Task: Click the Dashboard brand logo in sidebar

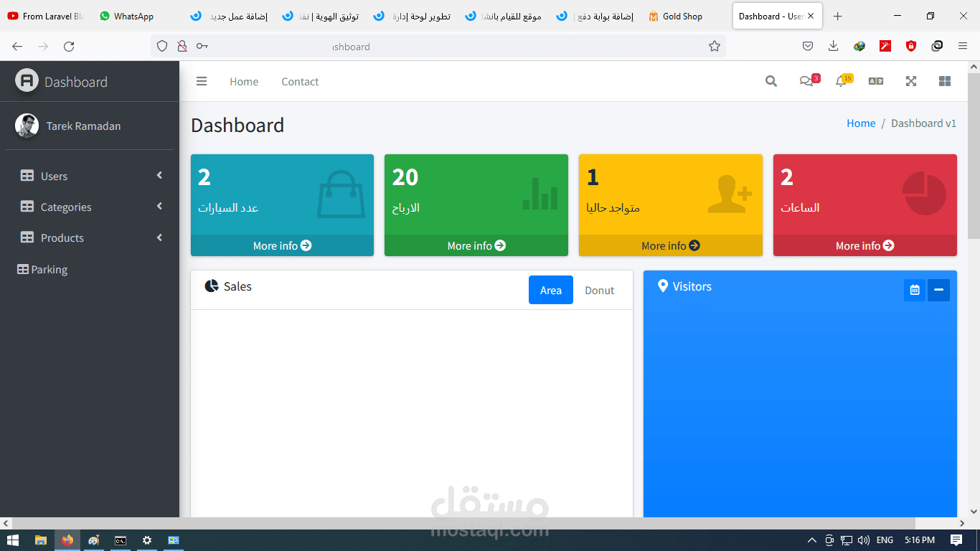Action: [27, 80]
